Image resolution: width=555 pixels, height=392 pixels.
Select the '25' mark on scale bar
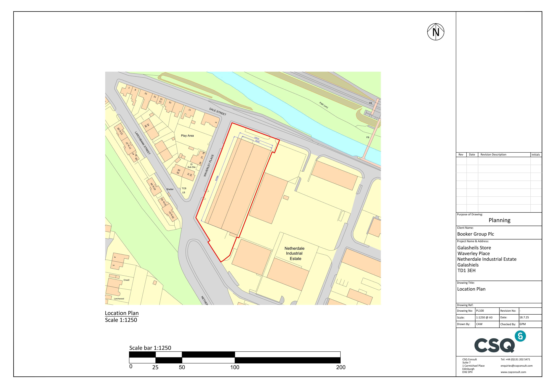click(x=155, y=367)
